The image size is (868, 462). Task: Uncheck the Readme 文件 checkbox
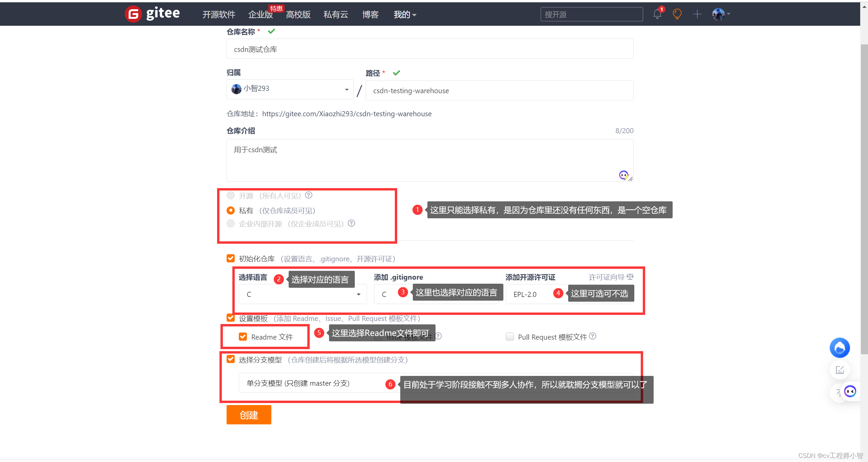coord(243,337)
